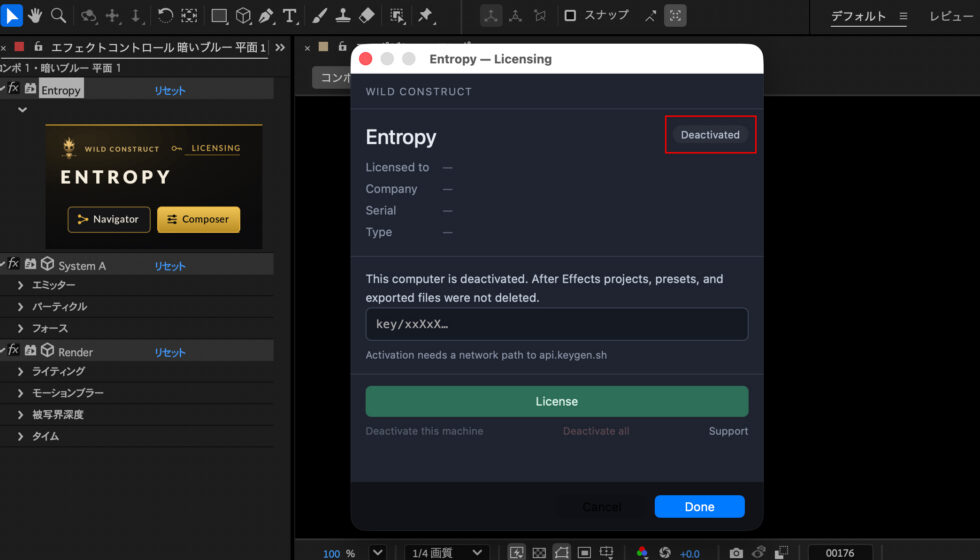980x560 pixels.
Task: Open the magnification dropdown arrow next to 100%
Action: tap(377, 552)
